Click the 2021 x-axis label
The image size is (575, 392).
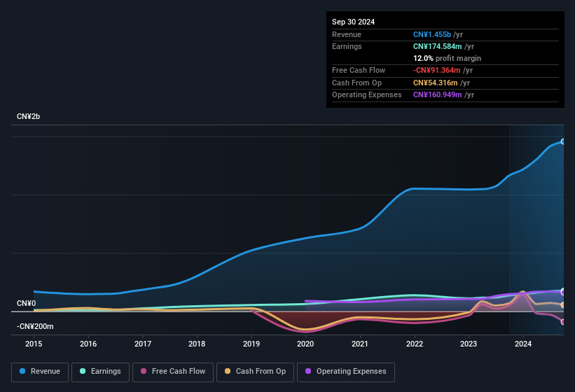tap(360, 344)
